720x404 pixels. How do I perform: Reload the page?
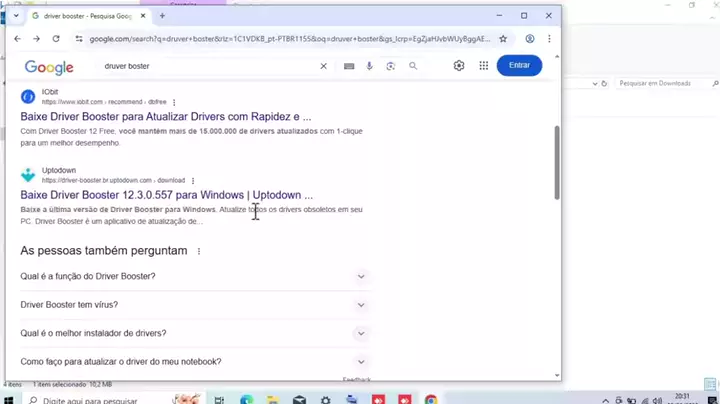click(56, 39)
